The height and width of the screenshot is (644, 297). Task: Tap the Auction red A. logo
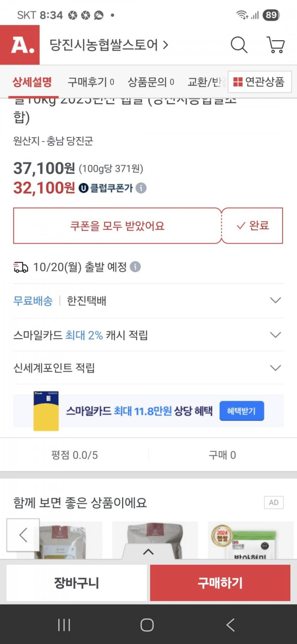(x=20, y=45)
